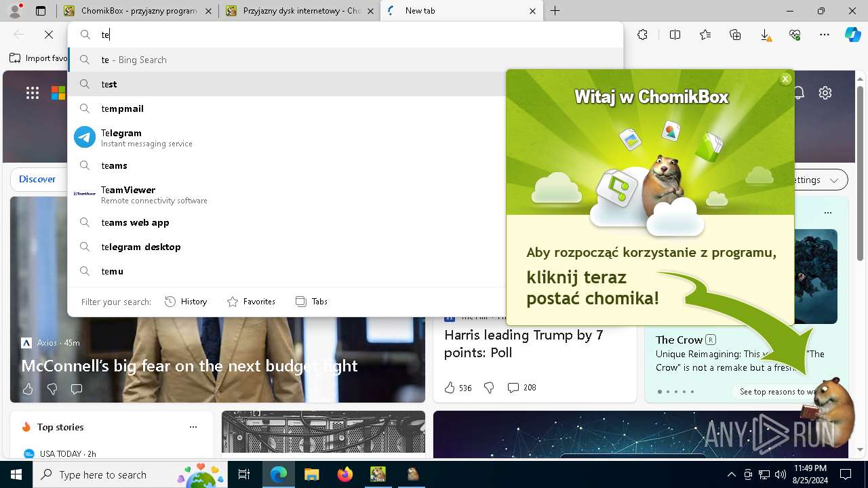Click the profile avatar icon in title bar

point(15,11)
